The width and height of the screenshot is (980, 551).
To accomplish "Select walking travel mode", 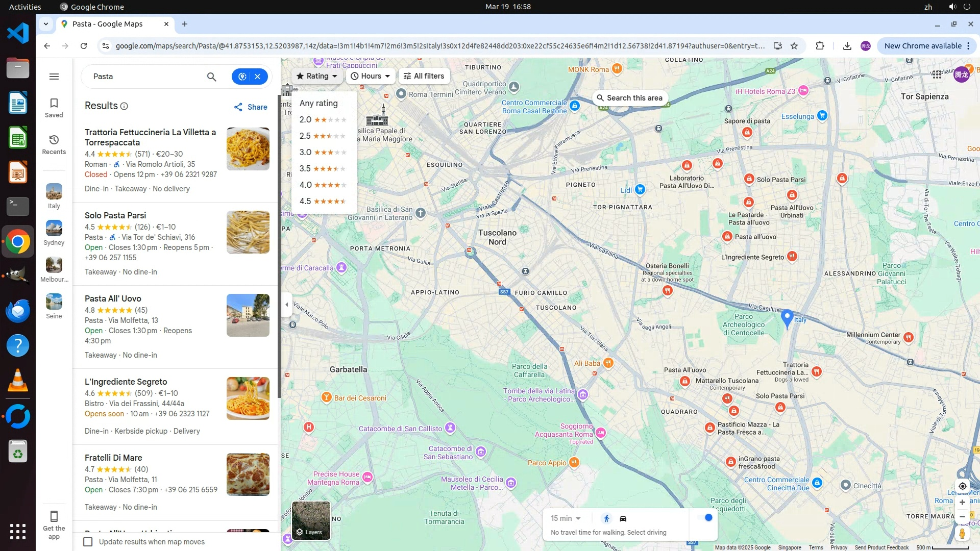I will [x=606, y=518].
